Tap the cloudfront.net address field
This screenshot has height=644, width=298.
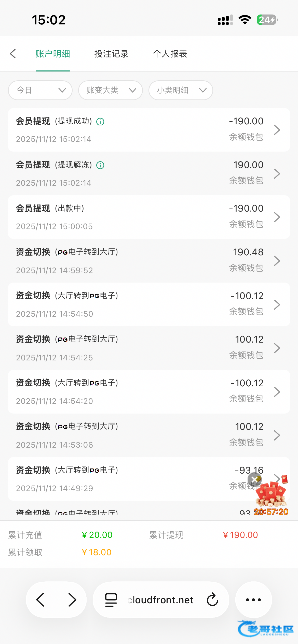pos(161,600)
